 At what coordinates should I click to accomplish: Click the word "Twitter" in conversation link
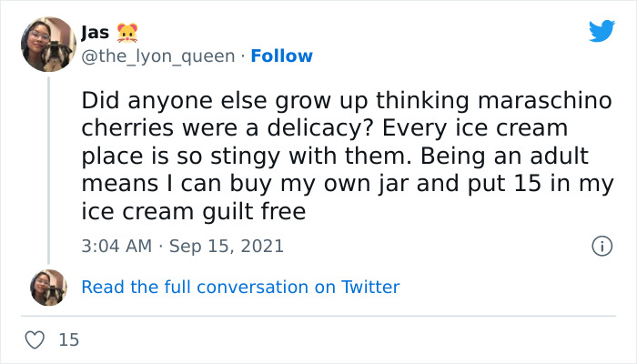point(370,287)
